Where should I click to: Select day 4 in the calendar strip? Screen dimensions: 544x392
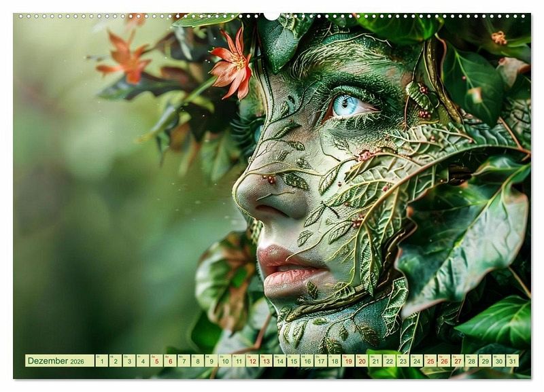143,361
